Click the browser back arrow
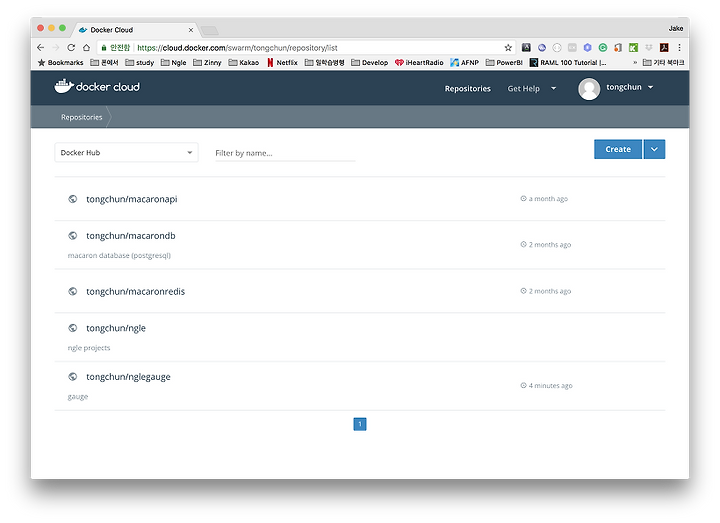Image resolution: width=720 pixels, height=523 pixels. [40, 47]
